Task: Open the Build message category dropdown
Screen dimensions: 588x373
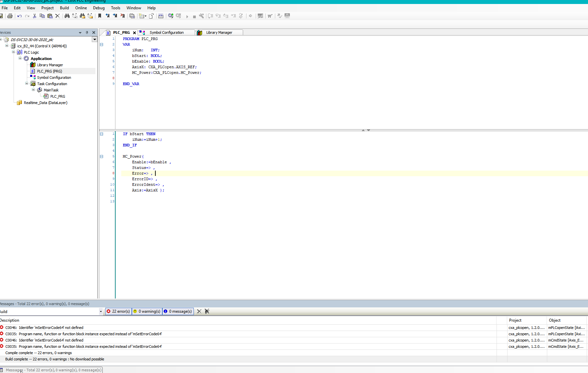Action: click(x=101, y=312)
